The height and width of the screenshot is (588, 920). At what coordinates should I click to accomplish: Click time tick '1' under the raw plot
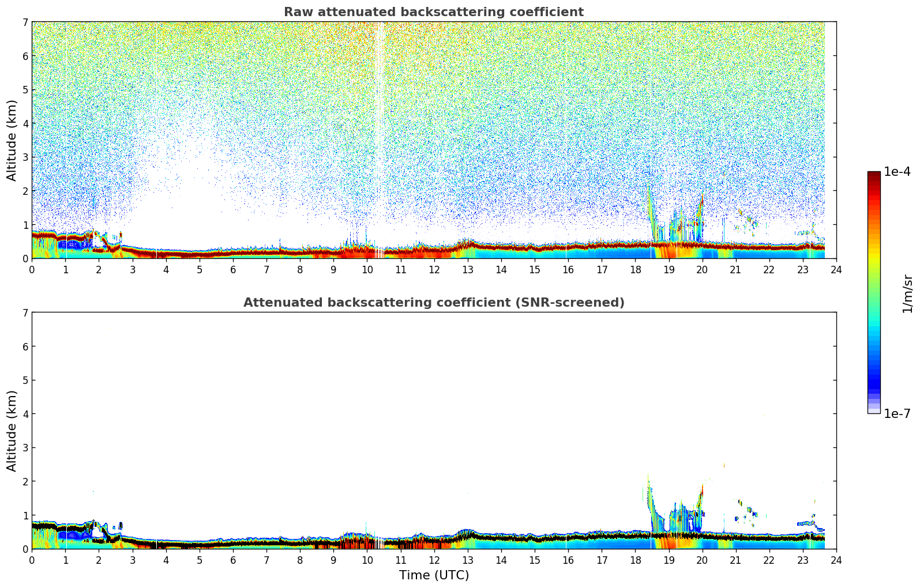(65, 269)
